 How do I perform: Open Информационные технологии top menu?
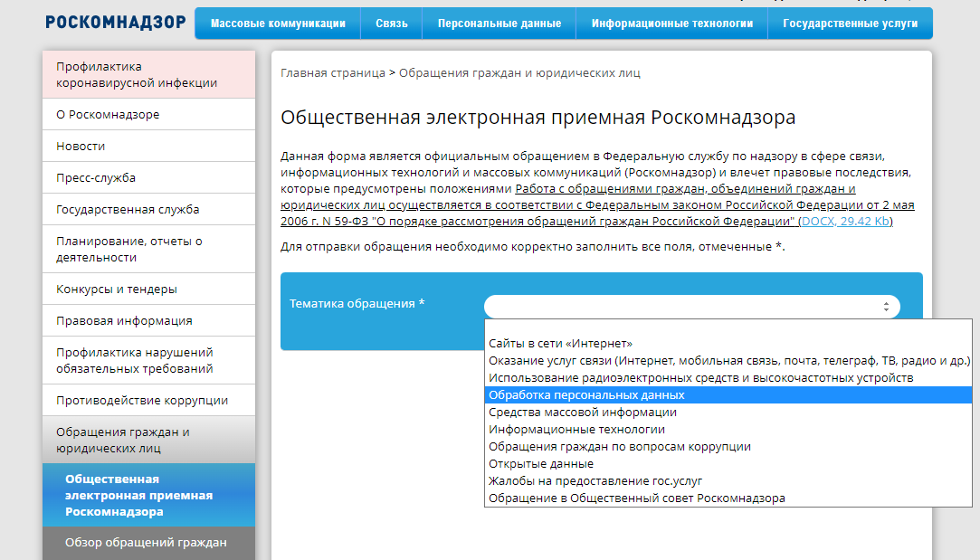point(671,24)
